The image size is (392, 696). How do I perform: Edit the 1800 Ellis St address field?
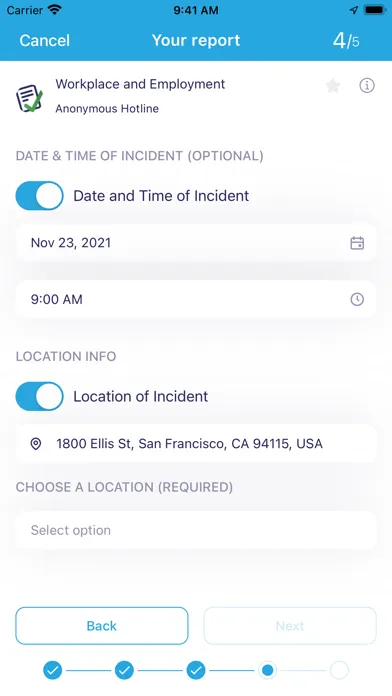(x=196, y=443)
